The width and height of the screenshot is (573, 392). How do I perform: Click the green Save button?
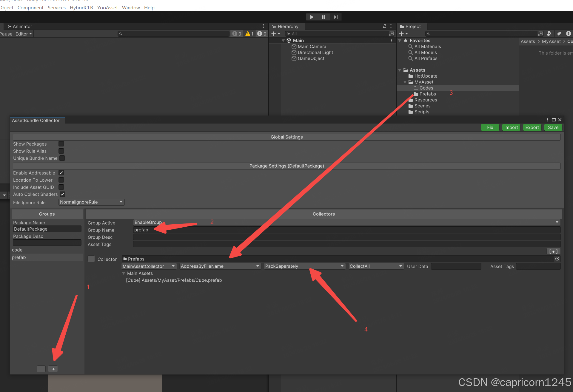point(553,127)
